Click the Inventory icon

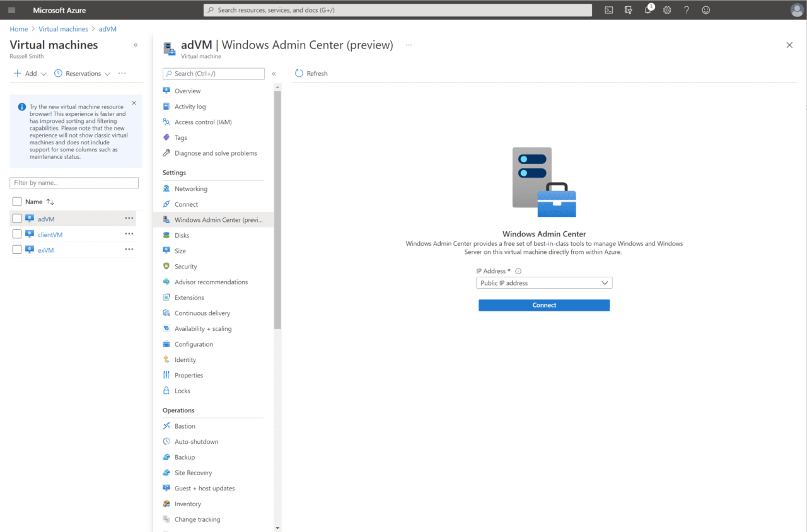tap(166, 504)
